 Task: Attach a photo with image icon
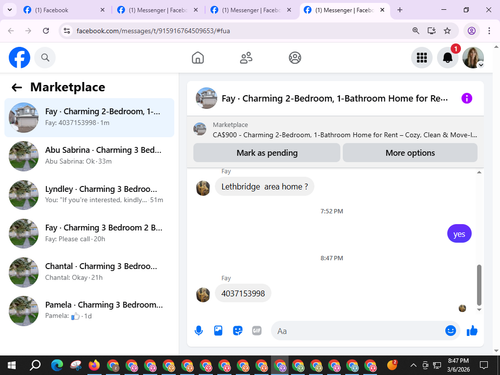pos(218,331)
